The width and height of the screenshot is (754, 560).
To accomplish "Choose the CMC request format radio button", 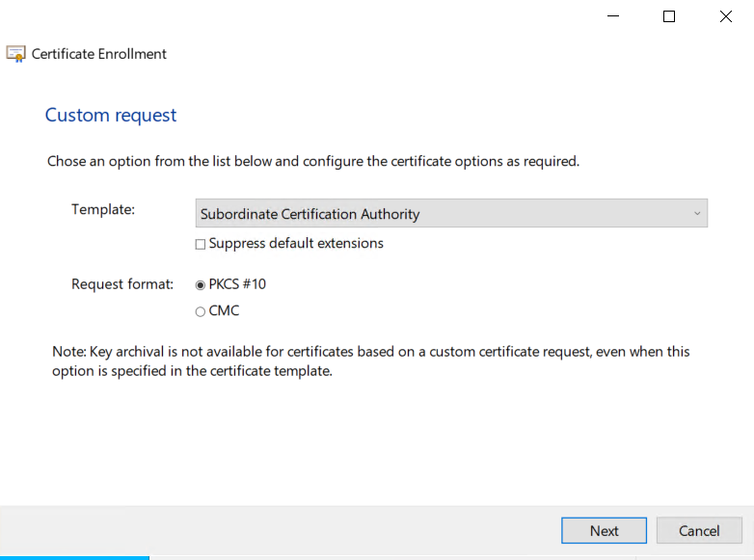I will [x=201, y=311].
